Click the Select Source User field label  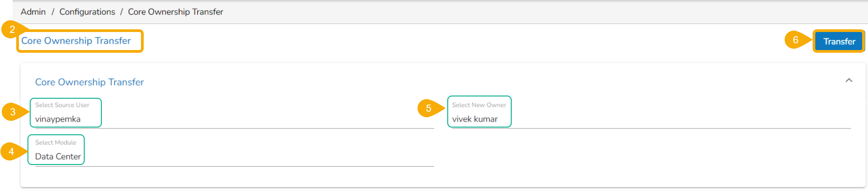[62, 105]
